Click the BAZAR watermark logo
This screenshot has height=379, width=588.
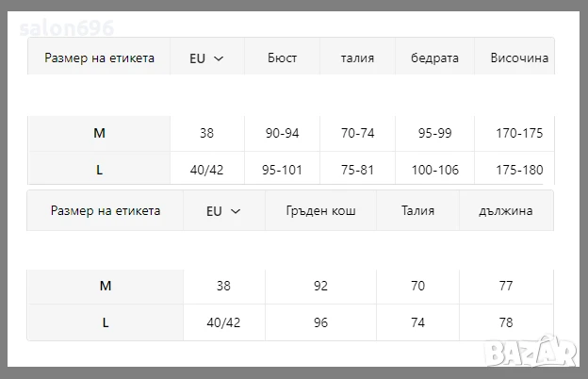[x=546, y=354]
